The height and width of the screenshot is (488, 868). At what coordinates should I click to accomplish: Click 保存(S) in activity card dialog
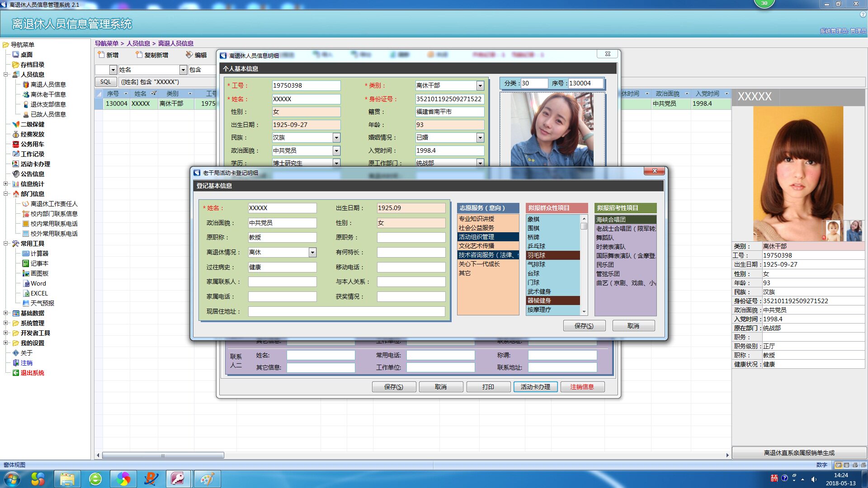click(x=584, y=326)
